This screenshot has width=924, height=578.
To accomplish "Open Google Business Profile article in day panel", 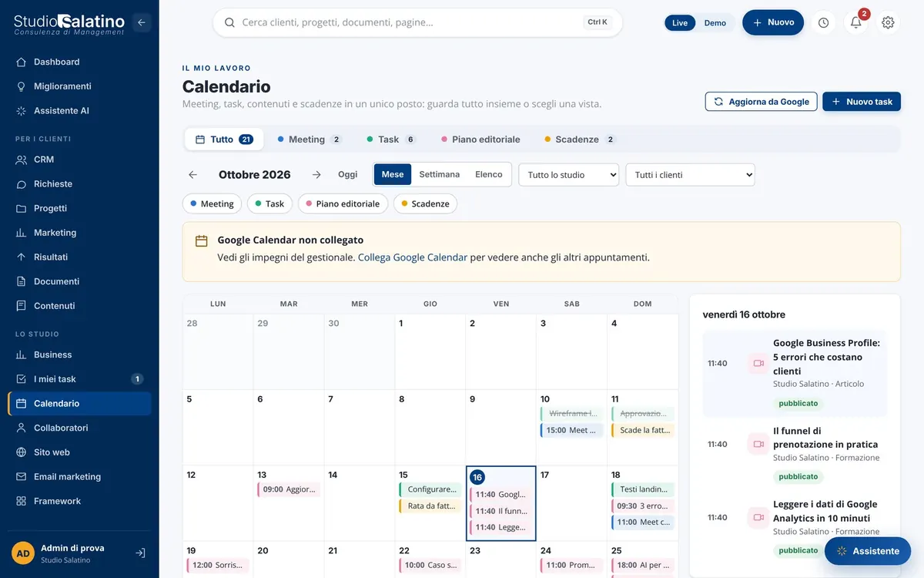I will [x=795, y=374].
